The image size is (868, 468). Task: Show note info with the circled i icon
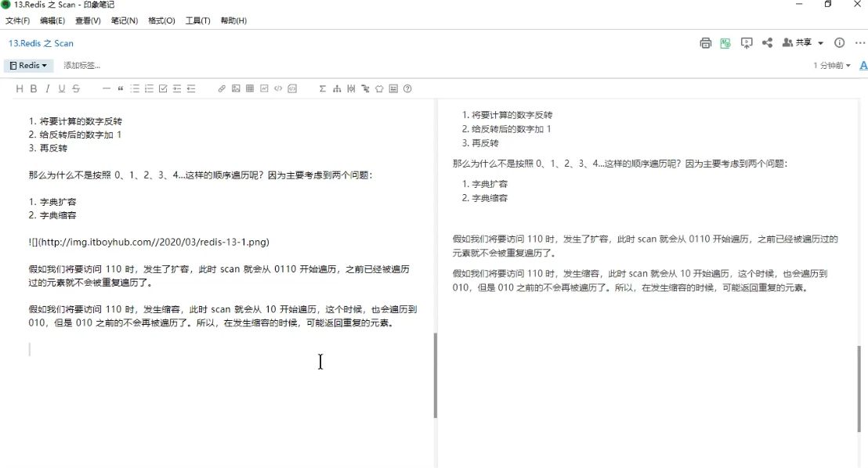(839, 42)
